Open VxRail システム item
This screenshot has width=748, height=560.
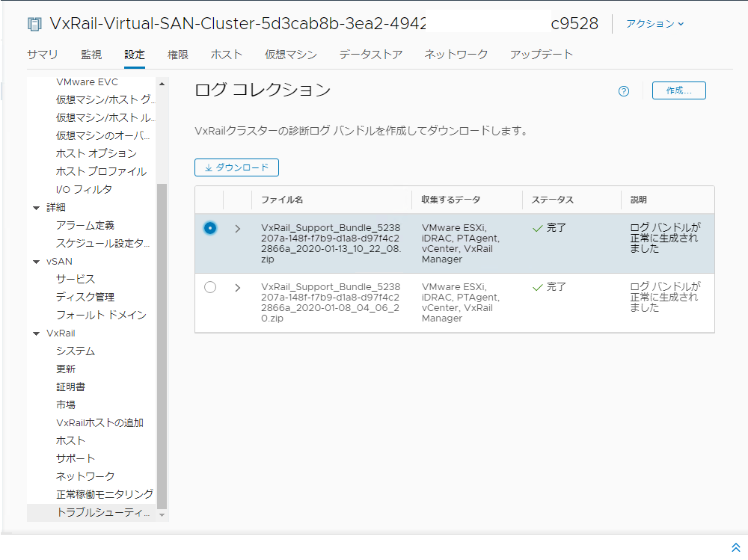tap(76, 351)
